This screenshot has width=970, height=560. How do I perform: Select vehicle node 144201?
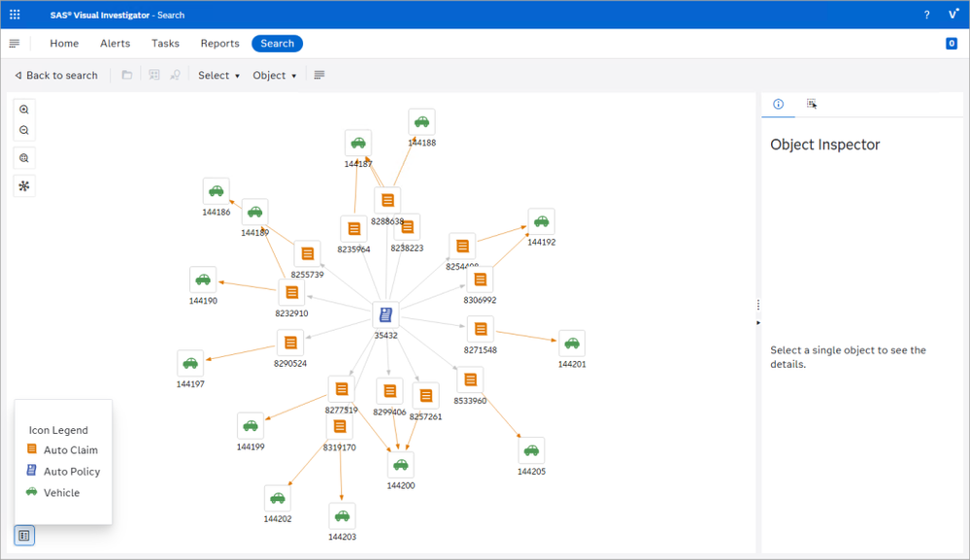pos(572,343)
